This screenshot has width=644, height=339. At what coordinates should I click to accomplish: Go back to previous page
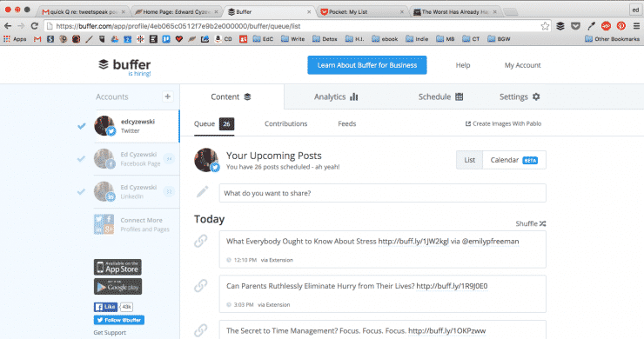8,26
